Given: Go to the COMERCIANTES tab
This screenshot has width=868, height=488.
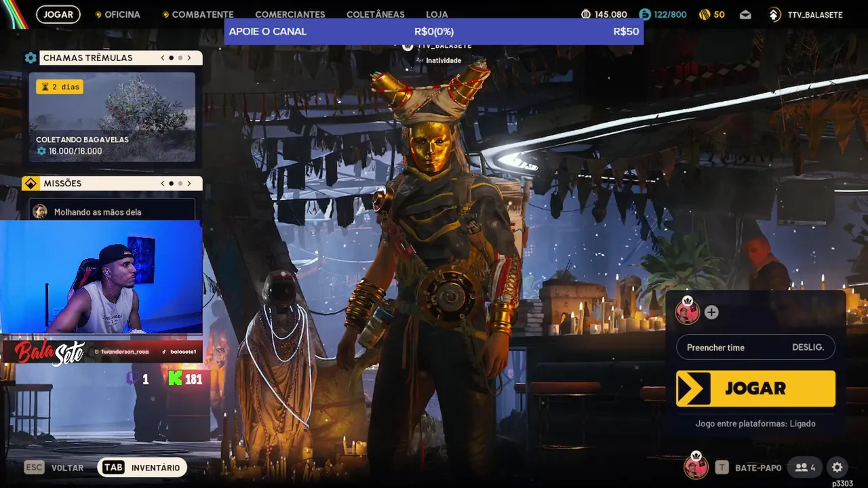Looking at the screenshot, I should click(x=290, y=14).
